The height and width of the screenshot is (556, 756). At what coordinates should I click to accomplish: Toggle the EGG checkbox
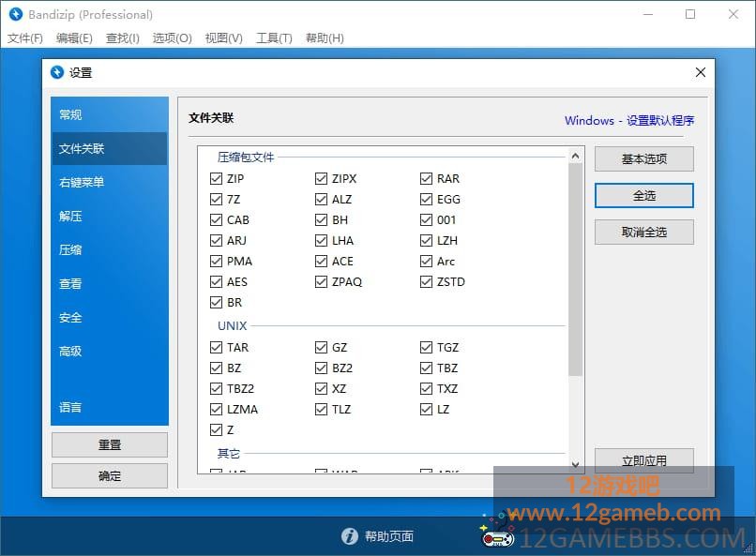click(426, 199)
